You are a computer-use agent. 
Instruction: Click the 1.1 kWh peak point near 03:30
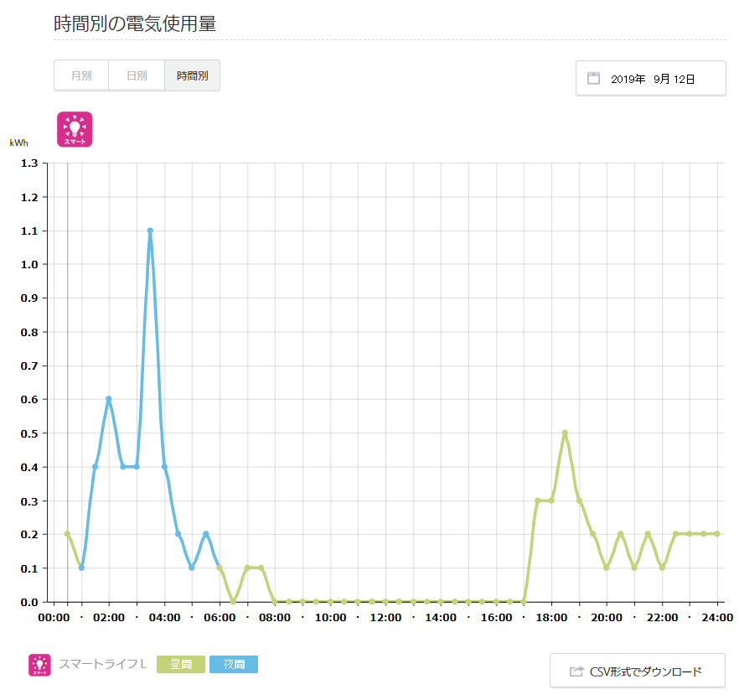coord(150,231)
